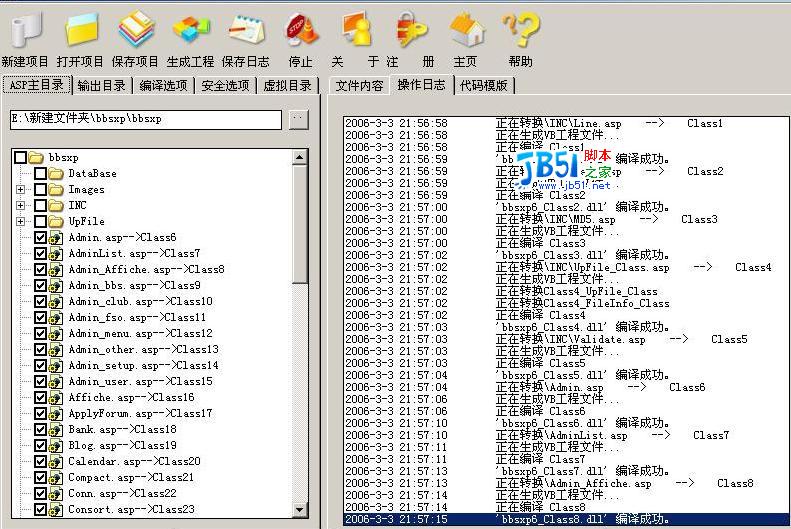
Task: Open the 编译选项 tab
Action: (163, 85)
